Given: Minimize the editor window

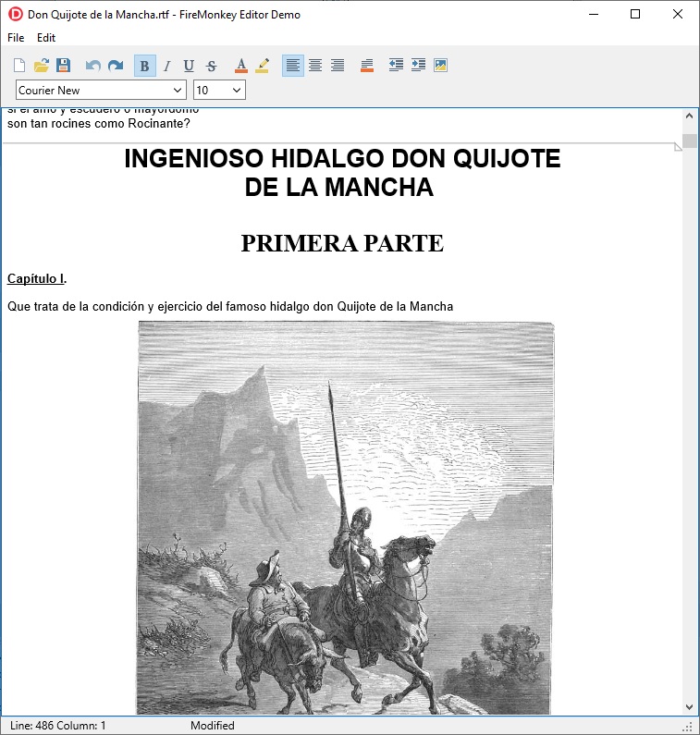Looking at the screenshot, I should [594, 14].
